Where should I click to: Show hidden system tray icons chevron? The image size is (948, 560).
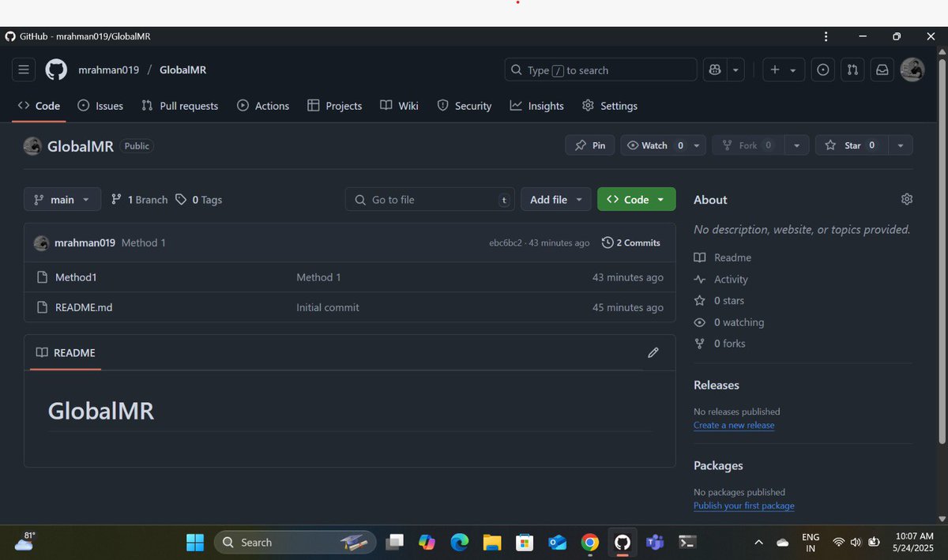click(x=758, y=543)
